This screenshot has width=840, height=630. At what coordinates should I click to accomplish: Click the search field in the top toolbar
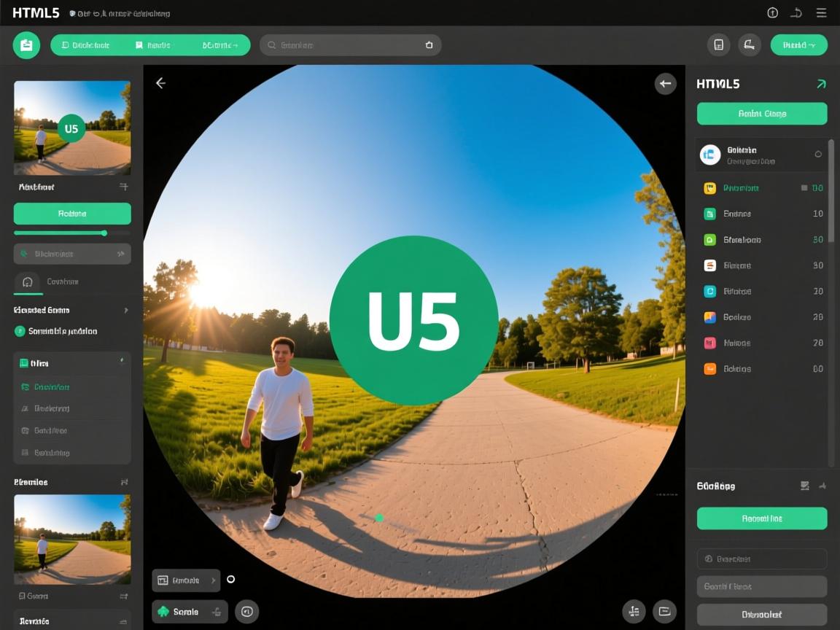click(350, 45)
